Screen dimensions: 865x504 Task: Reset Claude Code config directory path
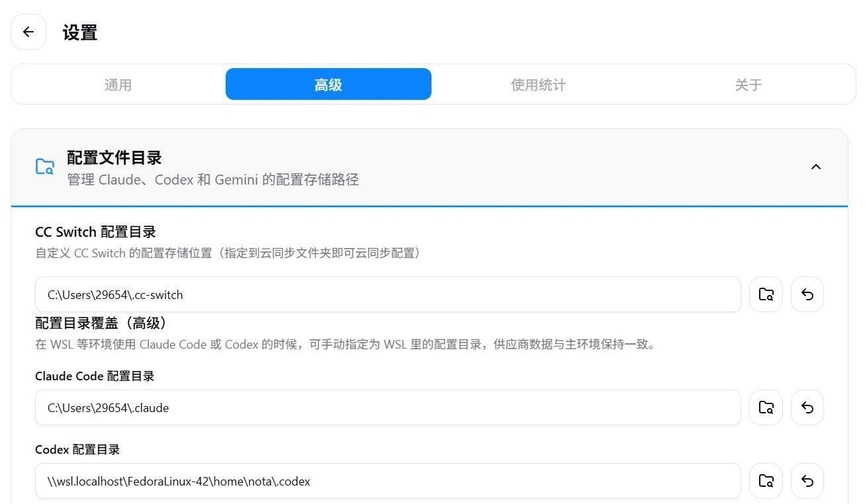pyautogui.click(x=807, y=407)
